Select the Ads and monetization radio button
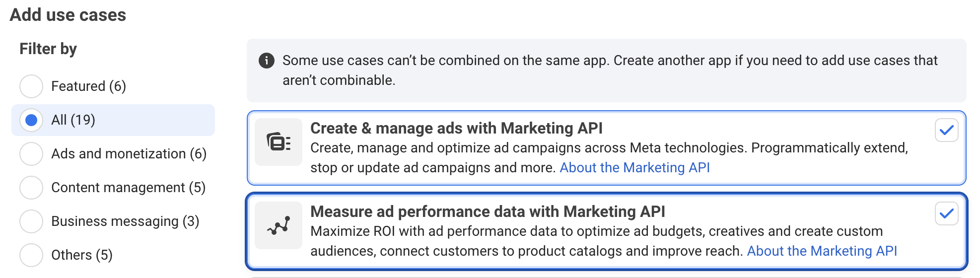The width and height of the screenshot is (980, 278). coord(31,154)
